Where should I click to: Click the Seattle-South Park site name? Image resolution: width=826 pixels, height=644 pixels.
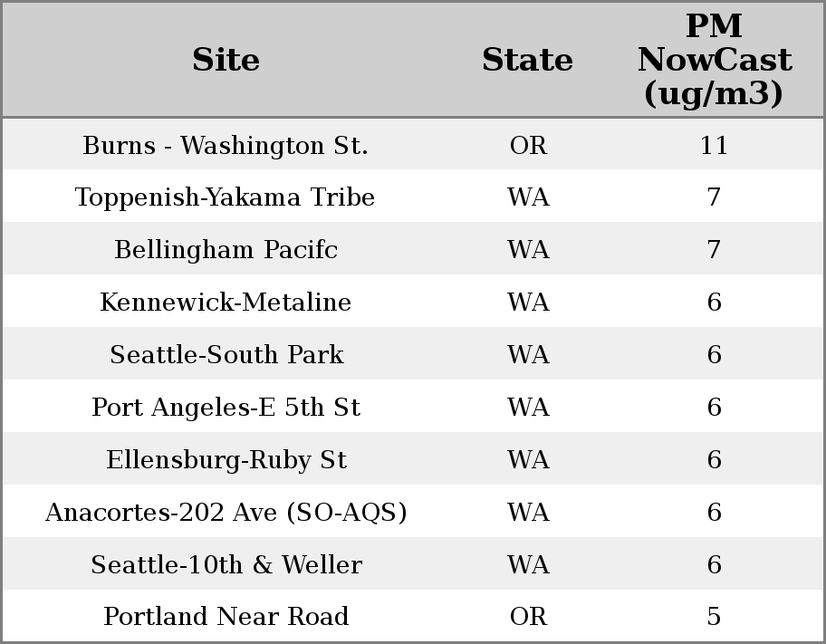pos(226,355)
